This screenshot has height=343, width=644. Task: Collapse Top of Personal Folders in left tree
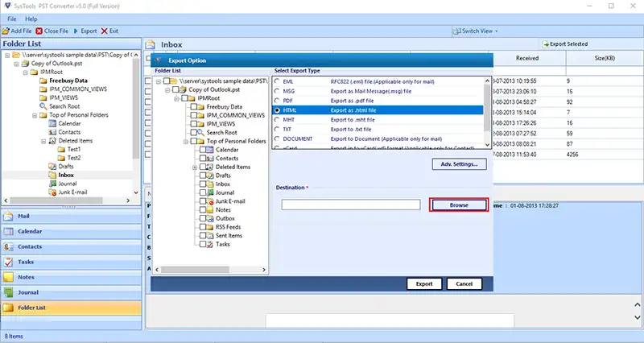coord(35,115)
